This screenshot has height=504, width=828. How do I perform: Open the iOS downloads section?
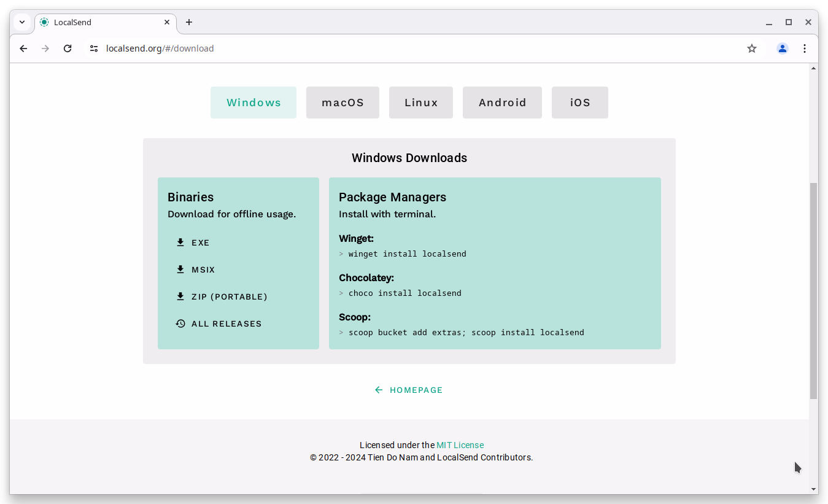coord(579,102)
